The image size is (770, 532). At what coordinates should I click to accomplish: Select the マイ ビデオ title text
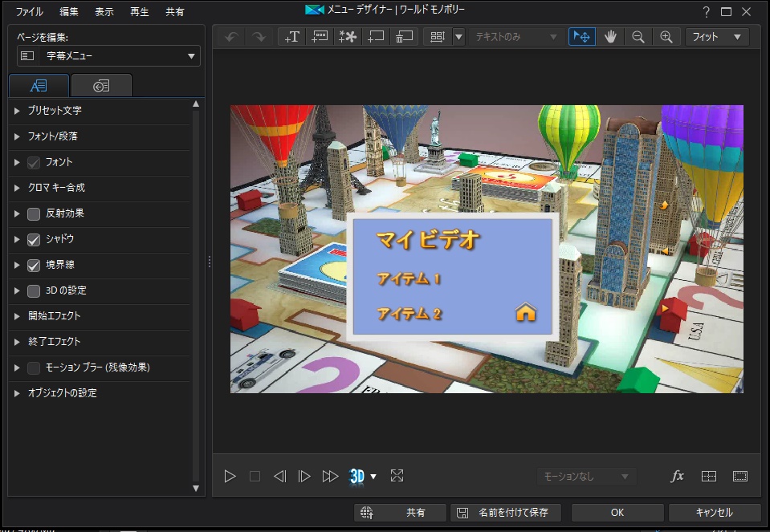[428, 241]
